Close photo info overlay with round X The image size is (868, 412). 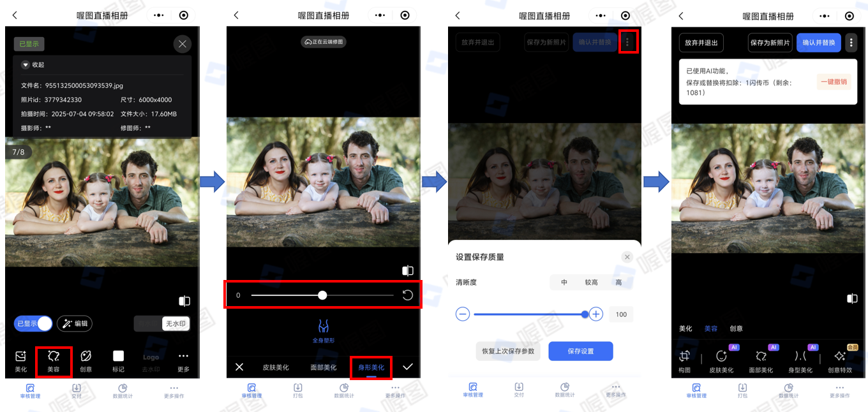pyautogui.click(x=183, y=44)
